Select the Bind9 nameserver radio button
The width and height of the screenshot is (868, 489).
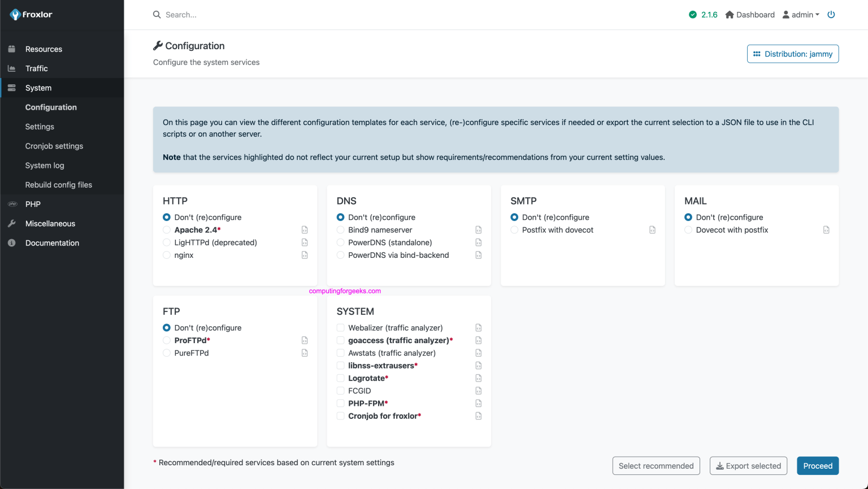(340, 230)
